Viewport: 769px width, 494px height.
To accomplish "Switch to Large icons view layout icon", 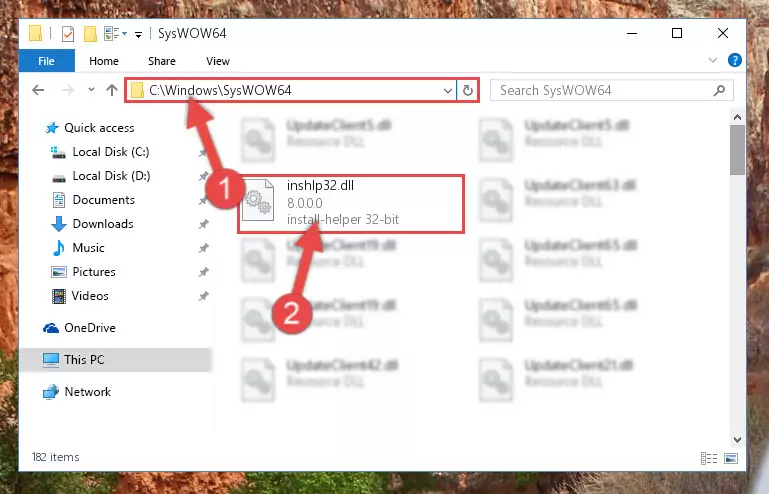I will [x=731, y=458].
